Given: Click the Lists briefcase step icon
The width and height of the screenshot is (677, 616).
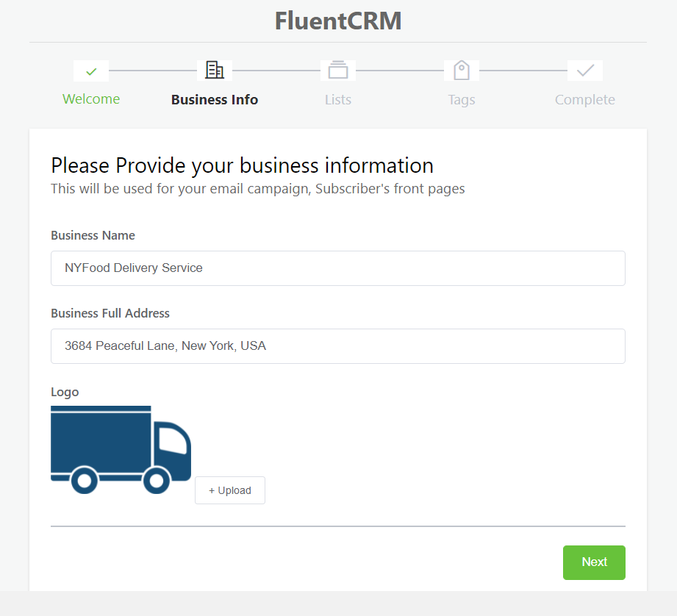Looking at the screenshot, I should (x=337, y=70).
